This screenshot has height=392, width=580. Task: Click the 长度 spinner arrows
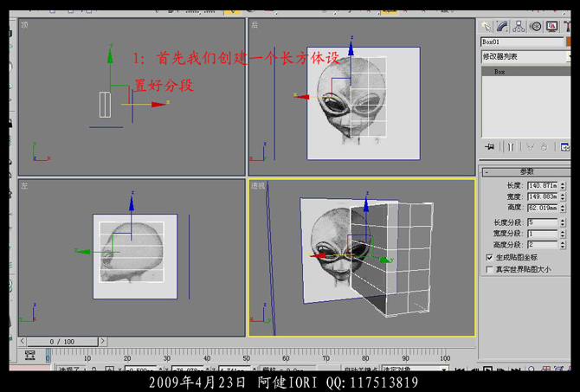(563, 186)
